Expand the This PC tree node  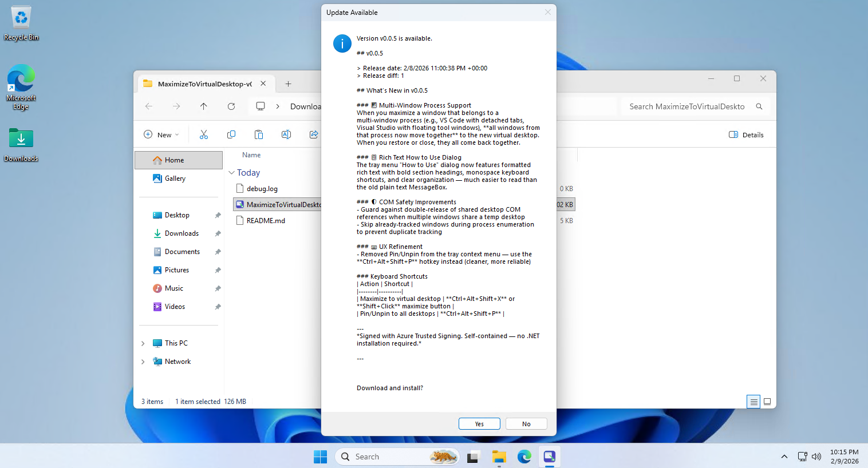click(143, 343)
